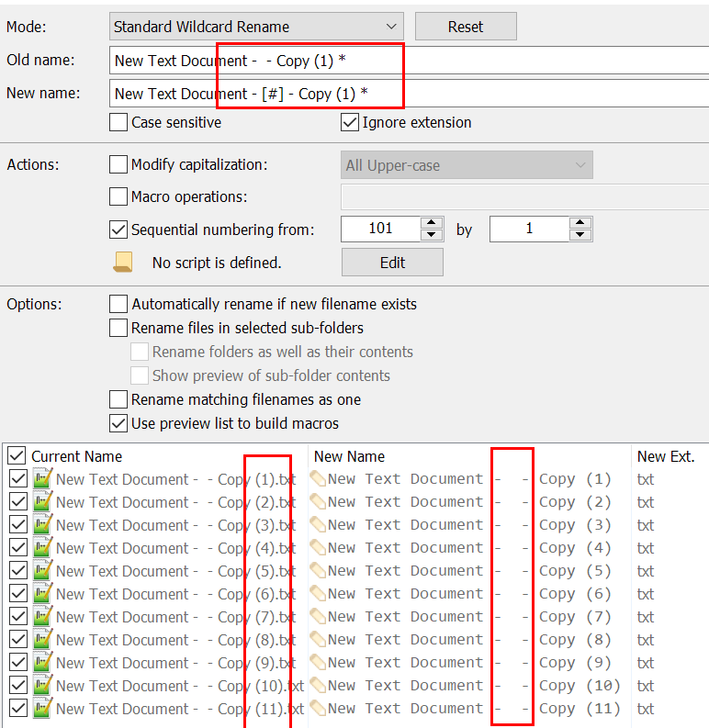Click the new-name tag icon for Copy (3)
Image resolution: width=709 pixels, height=728 pixels.
click(x=319, y=524)
